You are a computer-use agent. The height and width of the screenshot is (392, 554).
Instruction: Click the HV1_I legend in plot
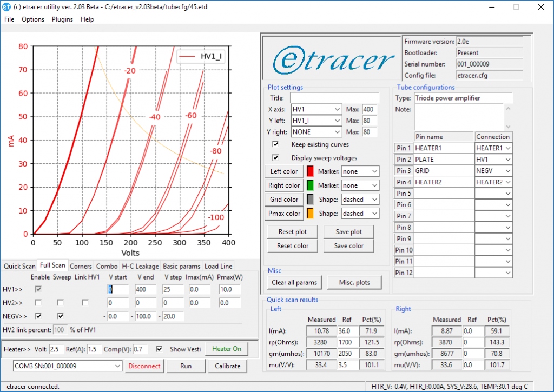(x=202, y=57)
